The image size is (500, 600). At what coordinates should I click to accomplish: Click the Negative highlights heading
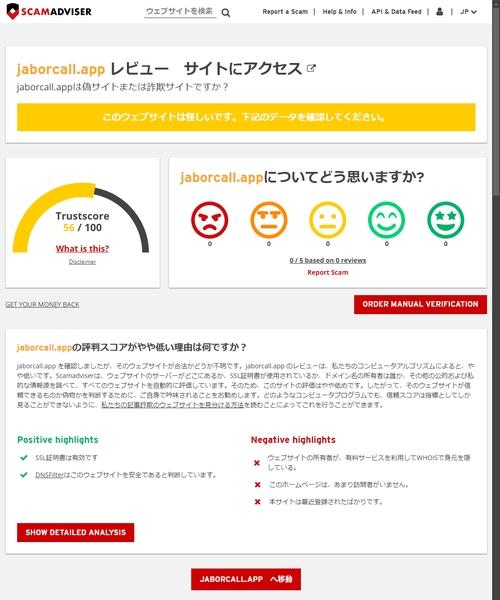(x=293, y=440)
